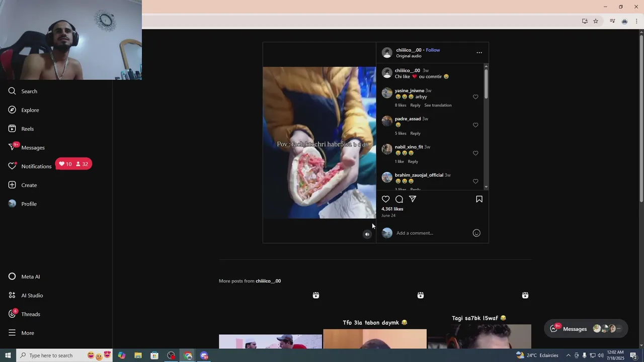The height and width of the screenshot is (362, 644).
Task: Open nabil_xino_fit's profile link
Action: [409, 147]
